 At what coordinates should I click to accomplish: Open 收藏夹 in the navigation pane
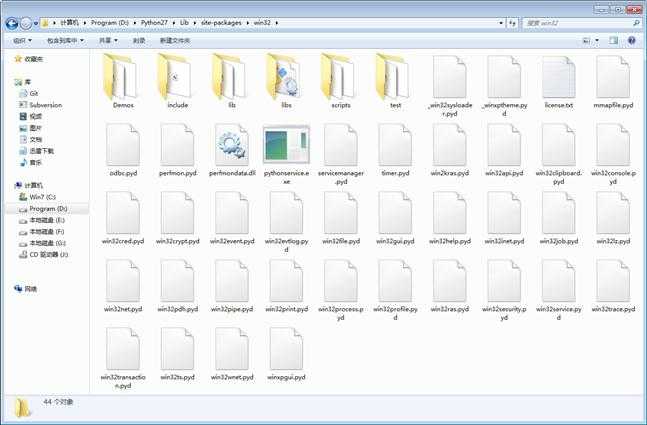point(33,59)
